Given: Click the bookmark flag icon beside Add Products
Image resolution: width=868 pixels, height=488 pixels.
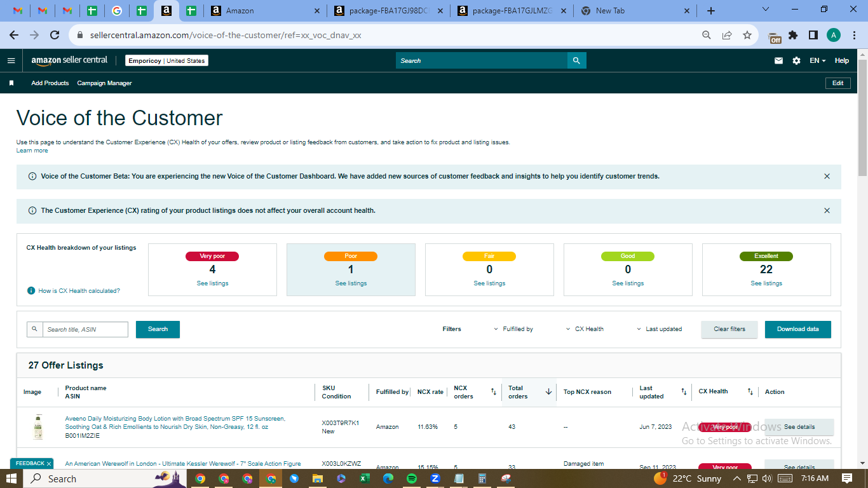Looking at the screenshot, I should pos(11,83).
